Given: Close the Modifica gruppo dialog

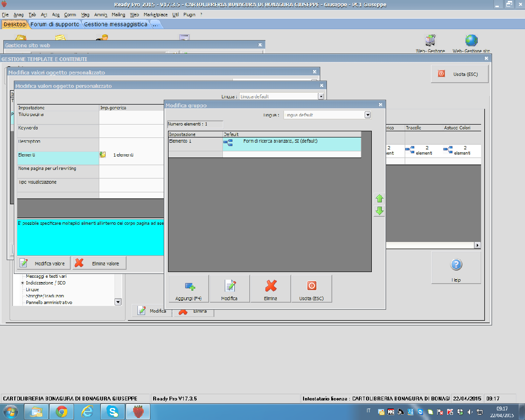Looking at the screenshot, I should tap(380, 105).
